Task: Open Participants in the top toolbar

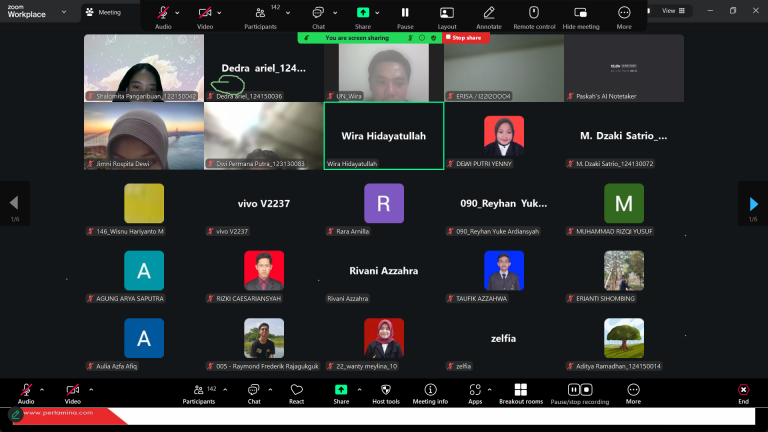Action: point(261,13)
